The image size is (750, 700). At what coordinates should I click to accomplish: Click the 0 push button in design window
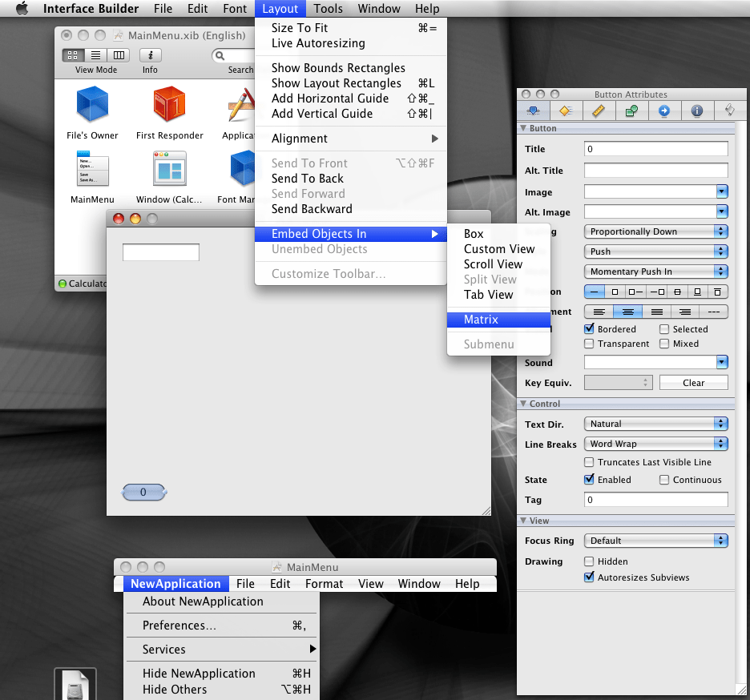coord(143,492)
